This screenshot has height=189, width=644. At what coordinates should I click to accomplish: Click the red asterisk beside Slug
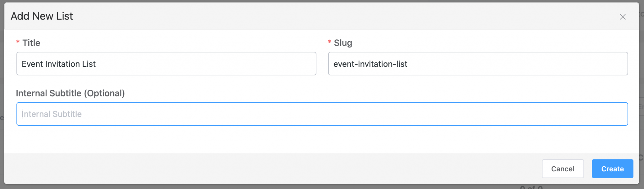click(329, 43)
